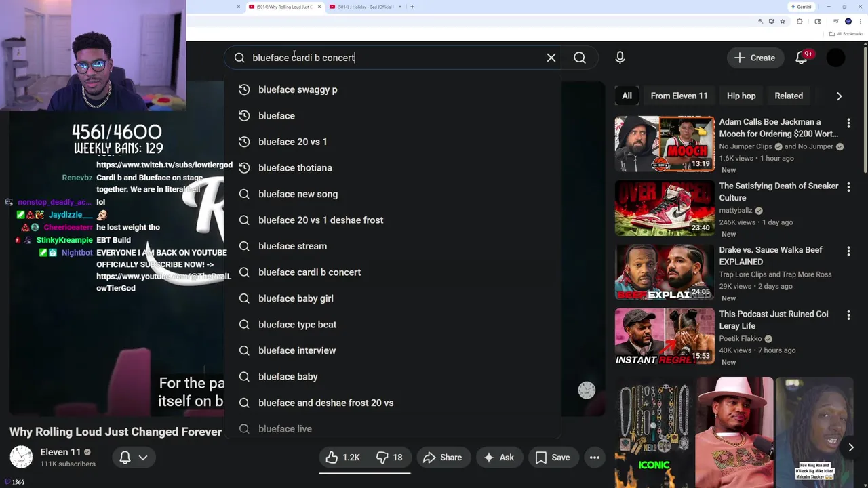This screenshot has height=488, width=868.
Task: Open the Drake vs. Sauce Walka thumbnail
Action: point(665,272)
